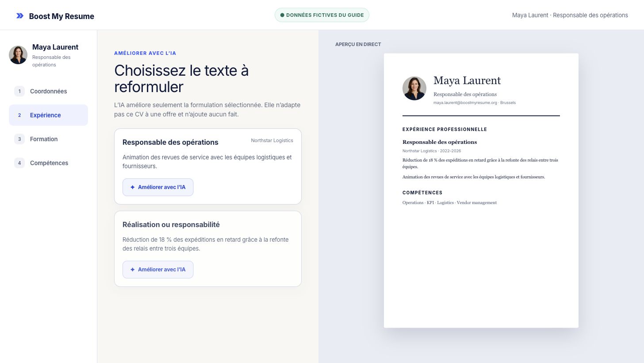This screenshot has width=644, height=363.
Task: Click the email line in the resume preview
Action: [475, 103]
